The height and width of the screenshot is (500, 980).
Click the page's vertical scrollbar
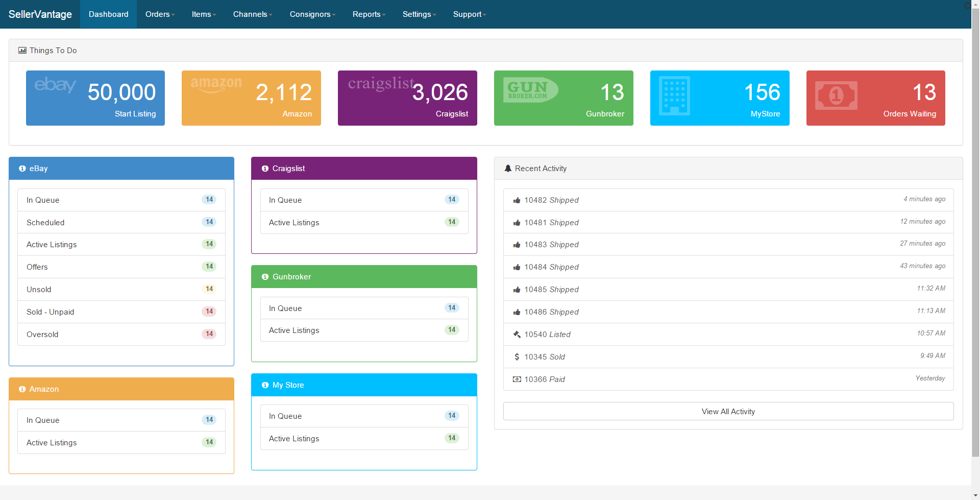(x=975, y=230)
